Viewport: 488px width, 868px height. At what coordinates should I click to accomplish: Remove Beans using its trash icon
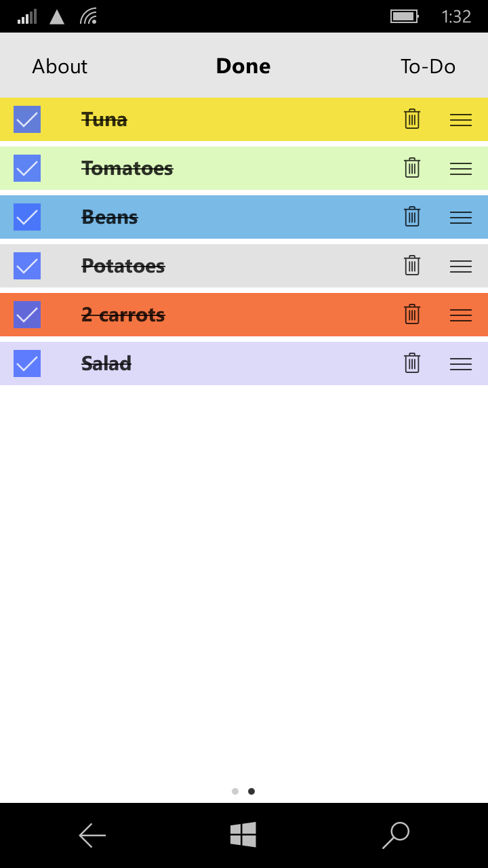point(412,217)
